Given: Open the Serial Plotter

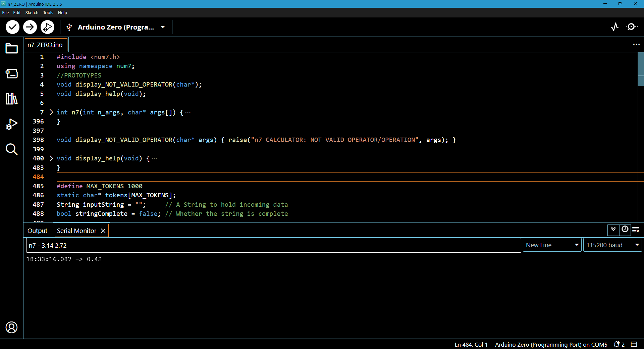Looking at the screenshot, I should (614, 27).
